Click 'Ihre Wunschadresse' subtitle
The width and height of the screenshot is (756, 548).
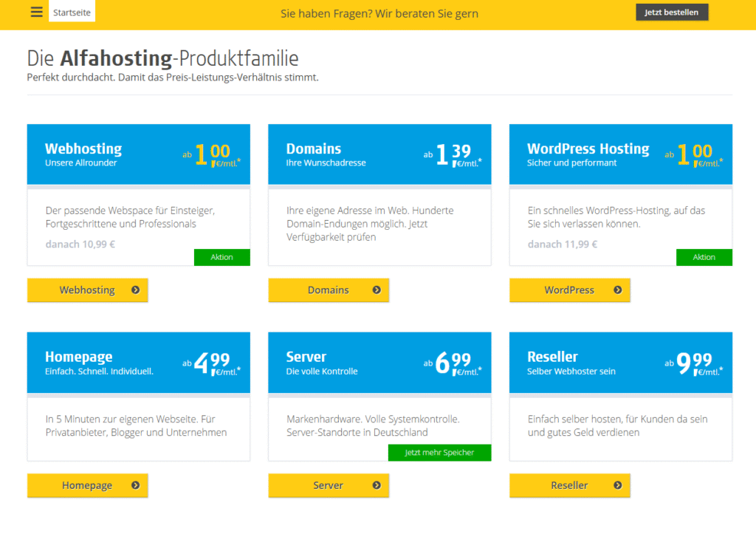326,163
